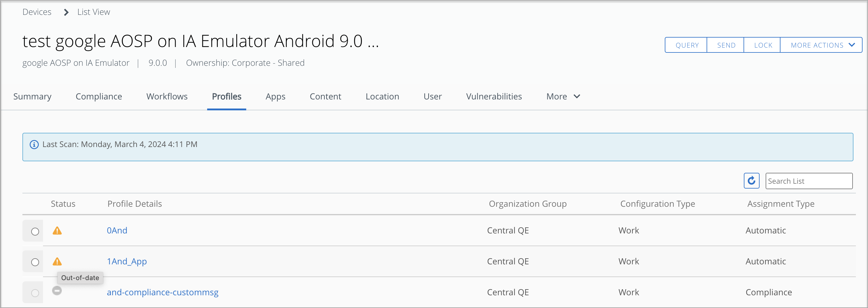Image resolution: width=868 pixels, height=308 pixels.
Task: Open the Apps tab
Action: [x=275, y=96]
